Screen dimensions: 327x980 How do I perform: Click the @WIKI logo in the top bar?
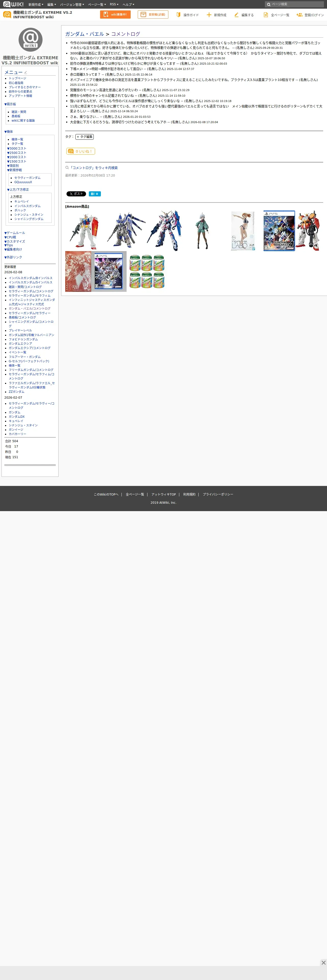click(x=13, y=4)
